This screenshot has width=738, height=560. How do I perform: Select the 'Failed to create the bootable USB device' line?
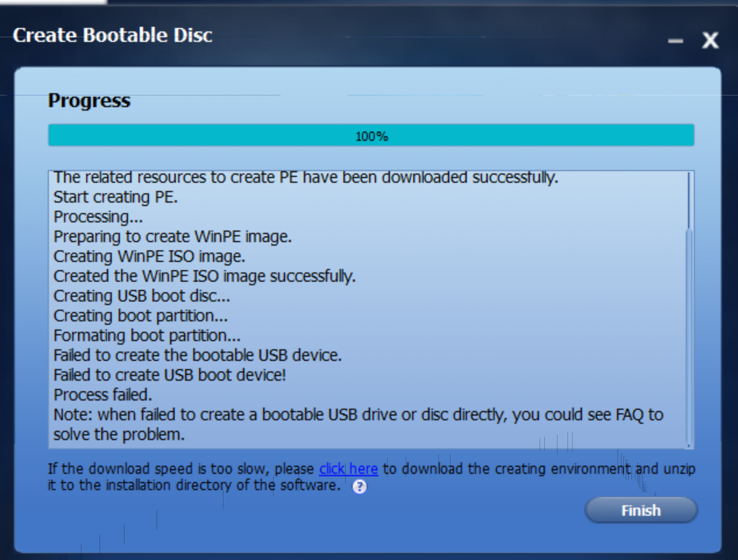197,355
